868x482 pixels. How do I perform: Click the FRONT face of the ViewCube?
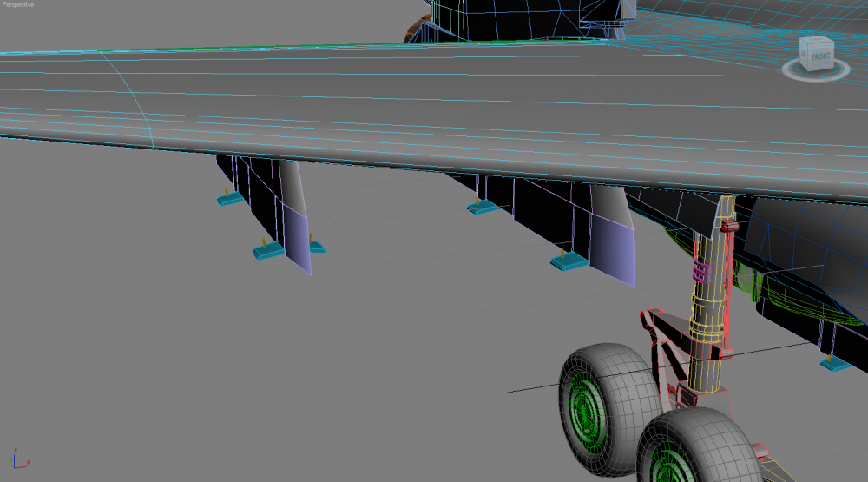coord(820,56)
